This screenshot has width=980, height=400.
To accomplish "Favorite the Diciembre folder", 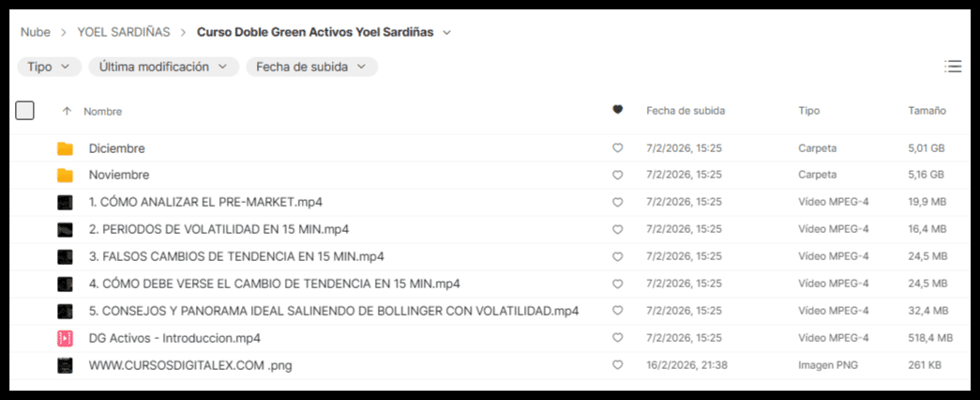I will [617, 148].
